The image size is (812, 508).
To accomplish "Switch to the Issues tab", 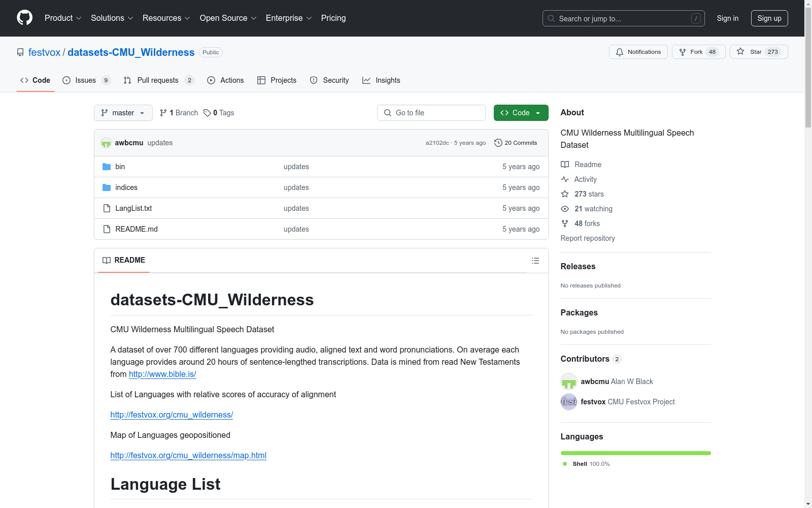I will 86,80.
